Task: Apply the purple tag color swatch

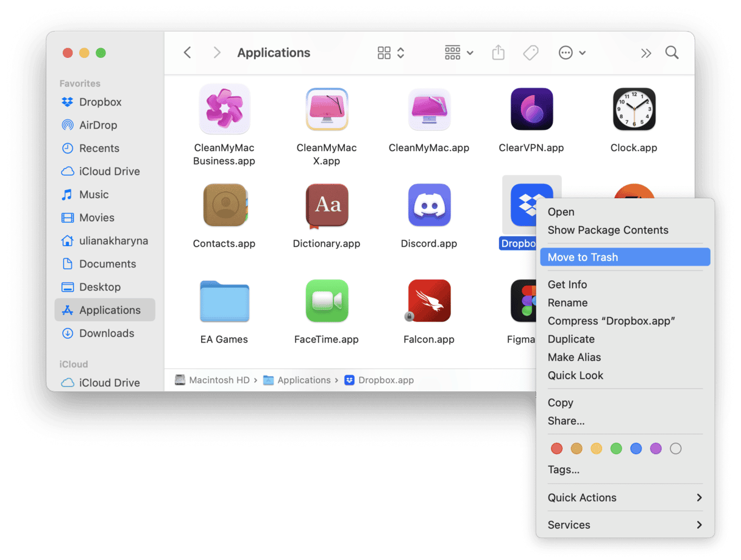Action: click(x=656, y=448)
